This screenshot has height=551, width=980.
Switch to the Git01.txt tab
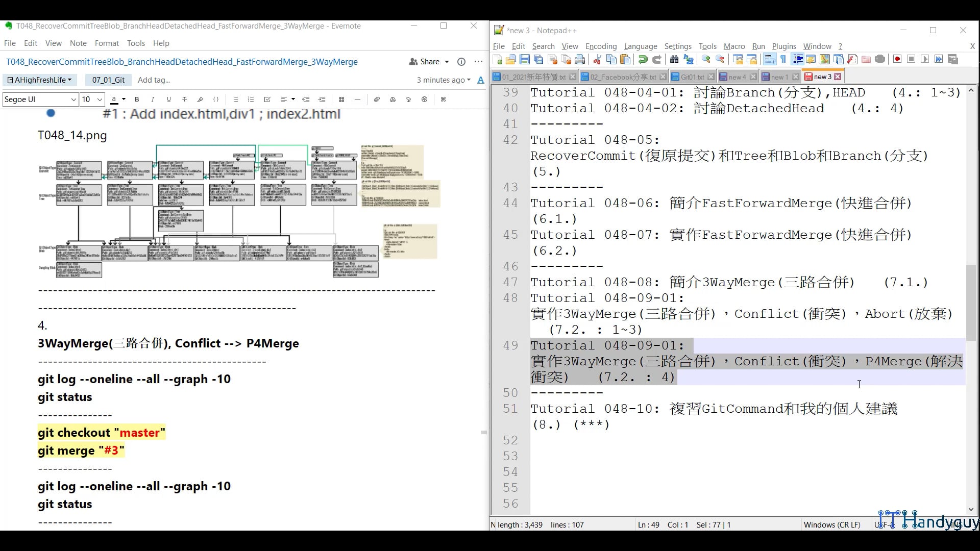tap(692, 77)
